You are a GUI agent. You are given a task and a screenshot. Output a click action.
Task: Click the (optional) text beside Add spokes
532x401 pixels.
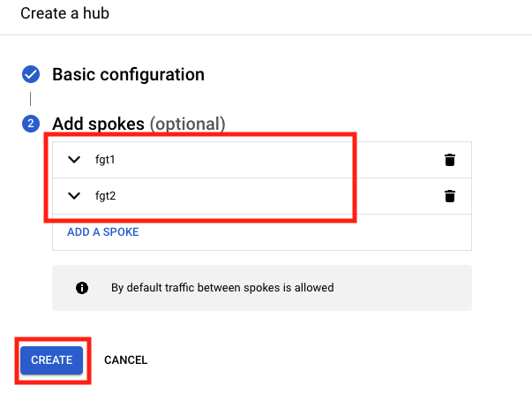[x=188, y=124]
